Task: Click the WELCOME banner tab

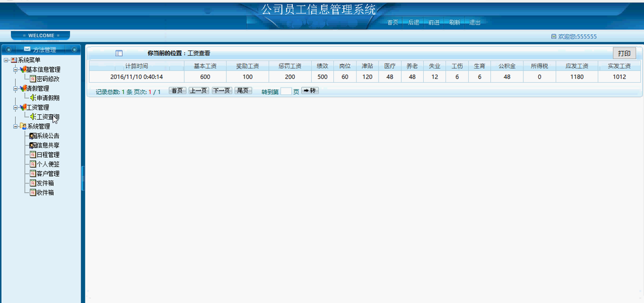Action: [41, 36]
